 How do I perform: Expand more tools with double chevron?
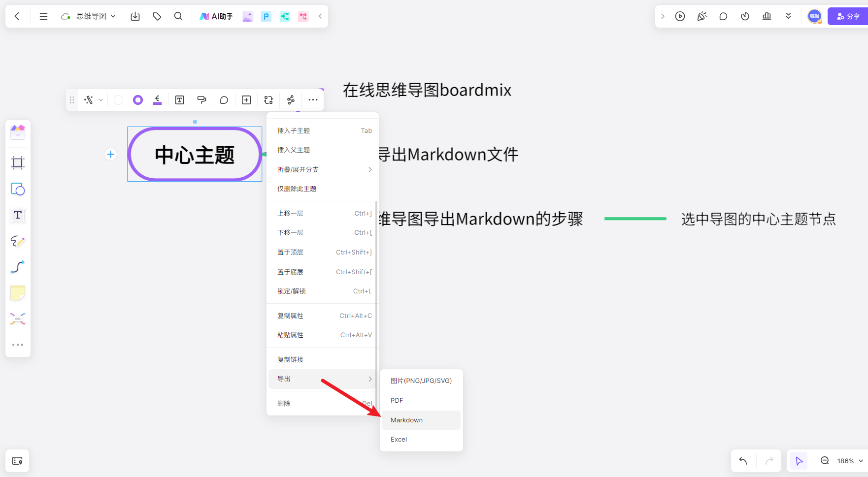788,16
